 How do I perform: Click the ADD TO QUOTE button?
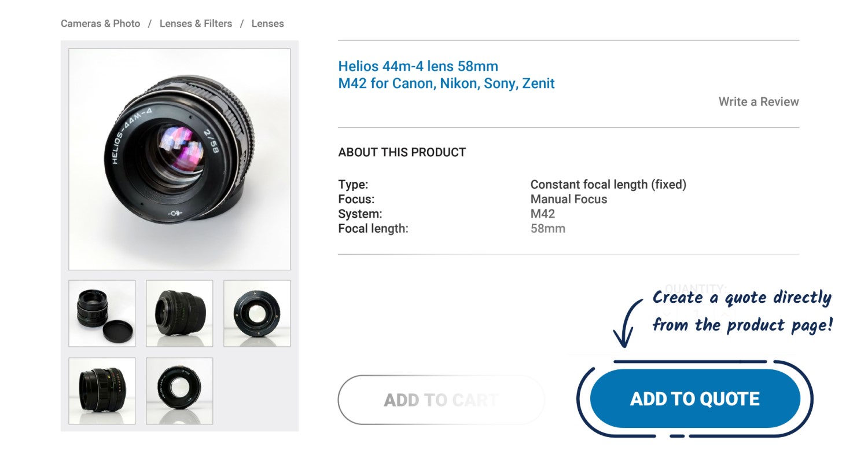click(x=694, y=399)
